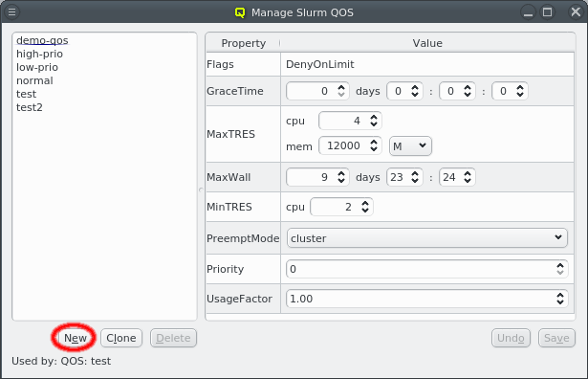Click the MaxTRES mem field showing 12000
This screenshot has height=379, width=588.
pos(350,145)
